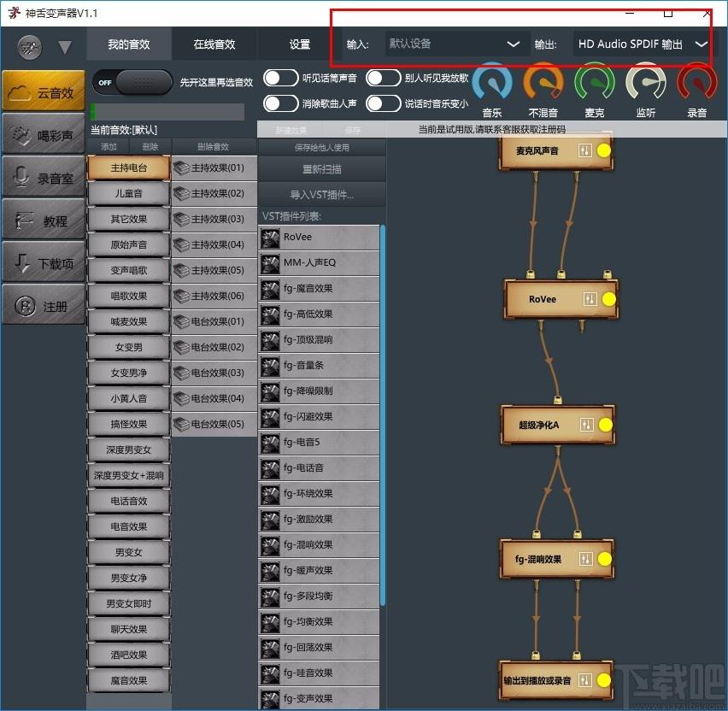Open the 输入 default device dropdown

[455, 44]
